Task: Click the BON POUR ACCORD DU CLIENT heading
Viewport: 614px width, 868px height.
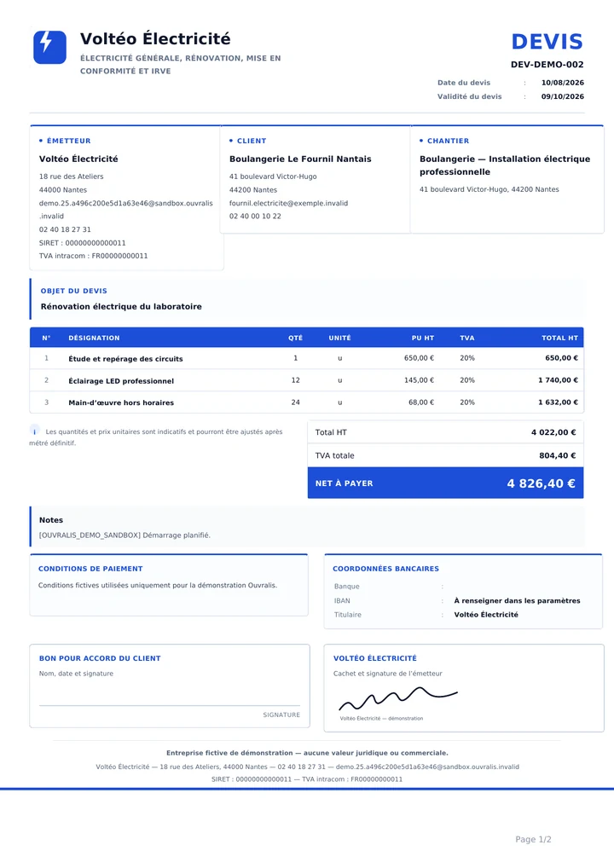Action: (100, 658)
